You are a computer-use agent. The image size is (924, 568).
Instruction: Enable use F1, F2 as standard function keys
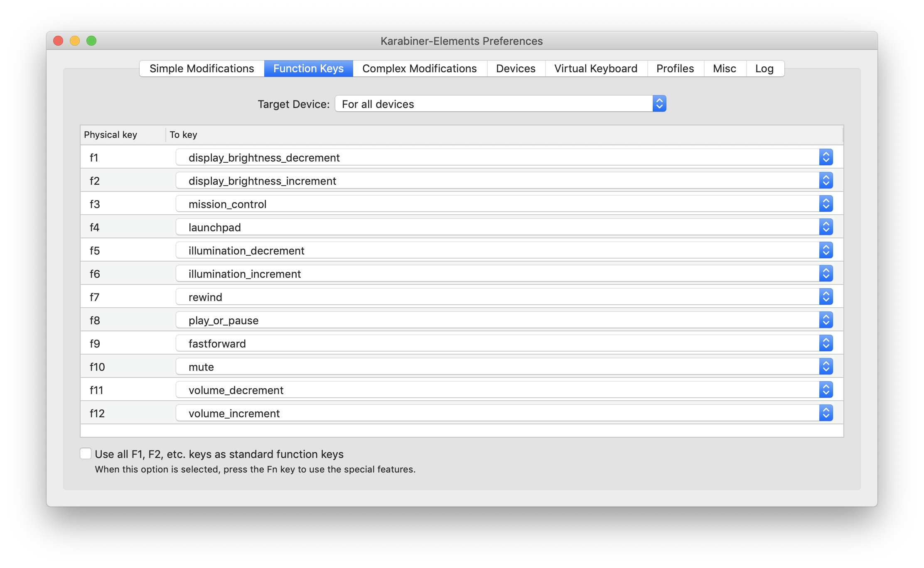(86, 453)
